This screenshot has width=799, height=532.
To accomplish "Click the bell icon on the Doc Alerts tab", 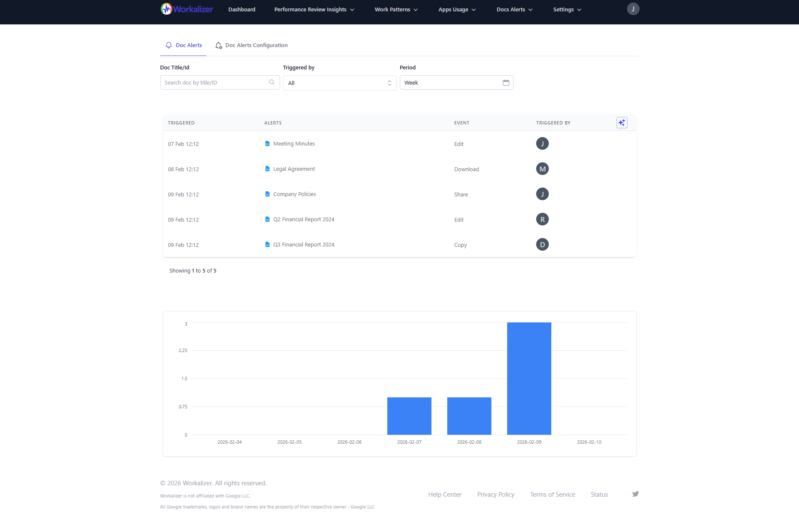I will click(169, 45).
